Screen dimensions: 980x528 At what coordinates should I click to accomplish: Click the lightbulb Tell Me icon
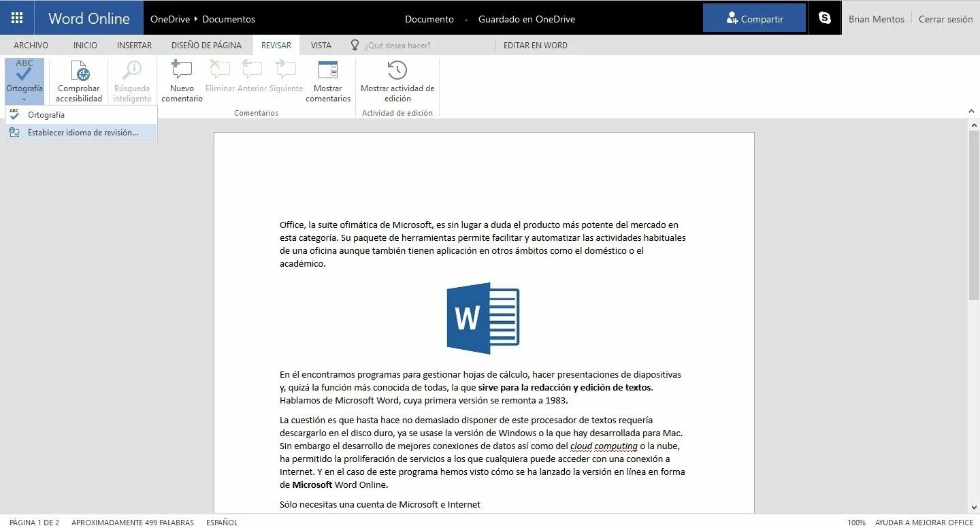point(355,45)
